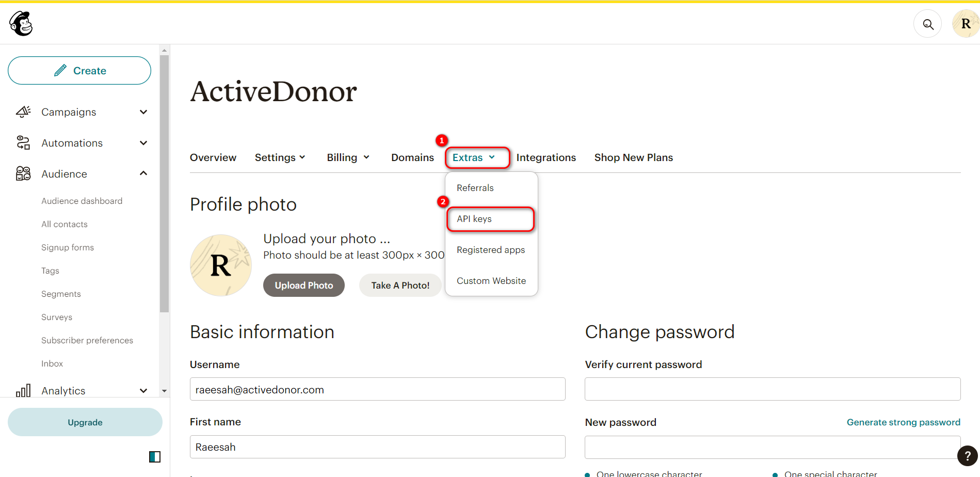Toggle the sidebar panel icon at bottom left
The width and height of the screenshot is (980, 477).
[x=154, y=456]
